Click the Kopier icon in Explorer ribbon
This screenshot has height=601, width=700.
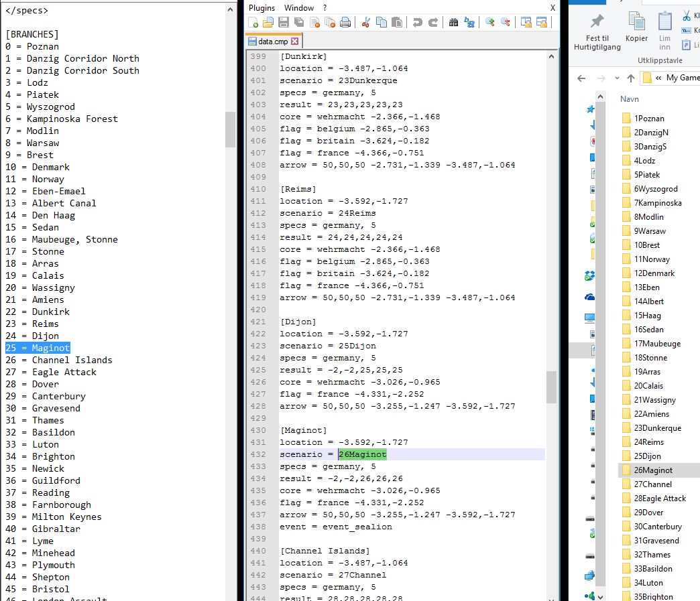[636, 21]
